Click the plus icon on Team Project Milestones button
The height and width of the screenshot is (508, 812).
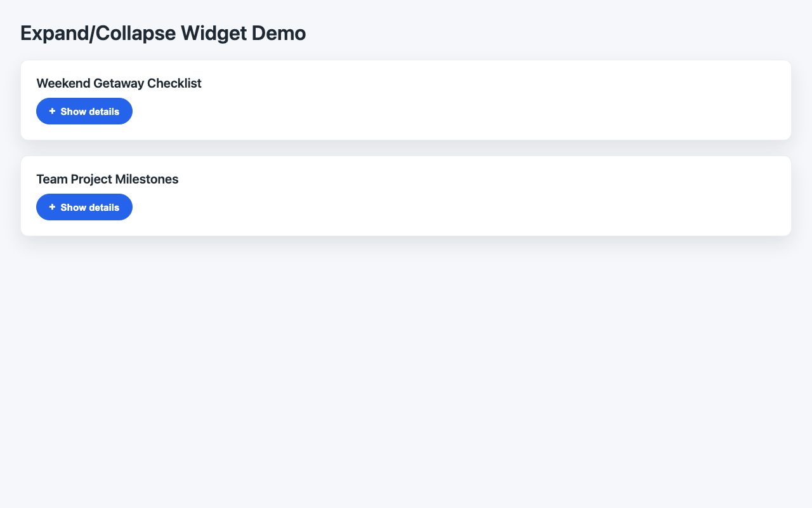(51, 207)
